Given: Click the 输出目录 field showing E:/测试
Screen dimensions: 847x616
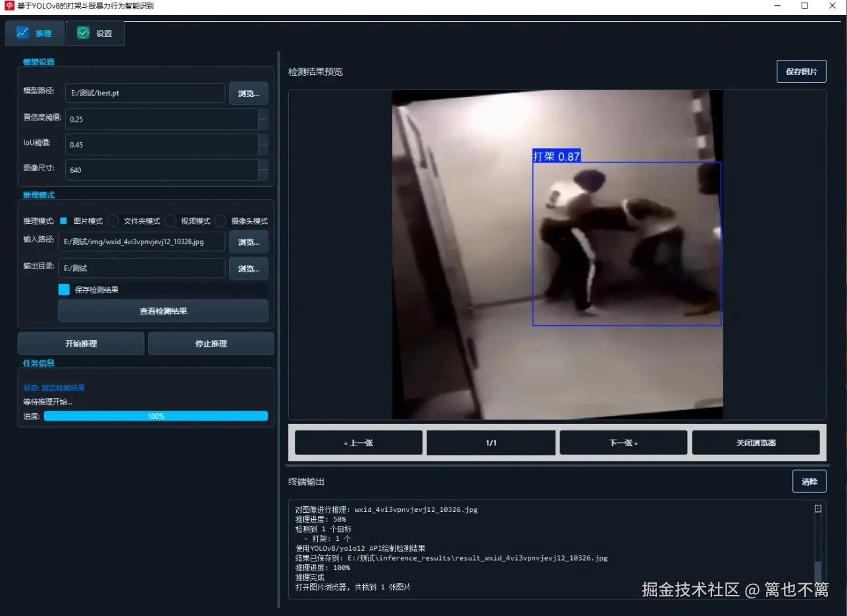Looking at the screenshot, I should pyautogui.click(x=141, y=268).
